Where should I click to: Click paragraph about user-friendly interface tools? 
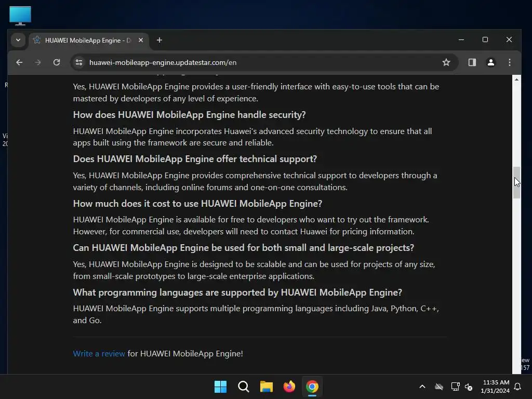pos(256,92)
